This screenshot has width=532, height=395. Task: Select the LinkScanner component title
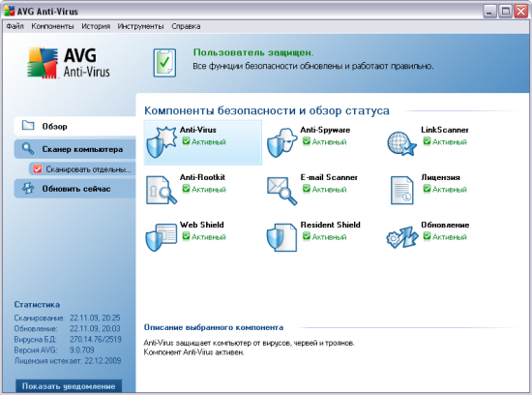(x=445, y=130)
